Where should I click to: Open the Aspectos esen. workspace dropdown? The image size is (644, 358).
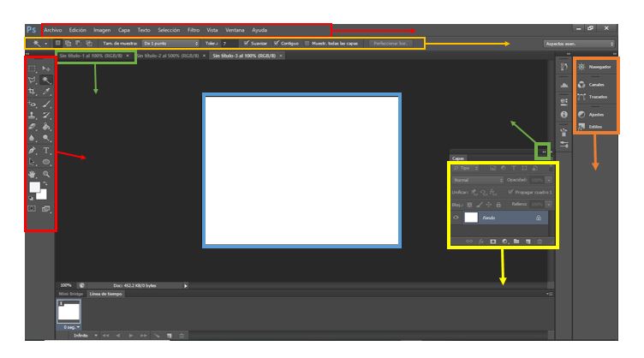[580, 43]
